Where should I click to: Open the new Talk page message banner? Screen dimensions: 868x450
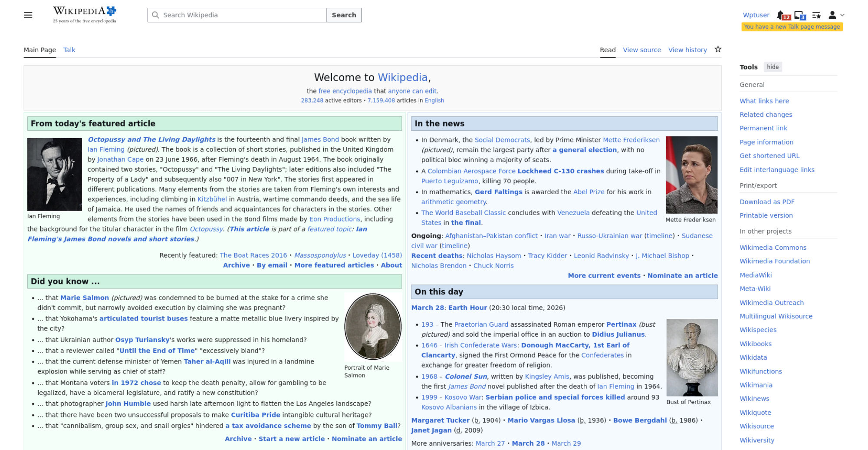click(792, 27)
